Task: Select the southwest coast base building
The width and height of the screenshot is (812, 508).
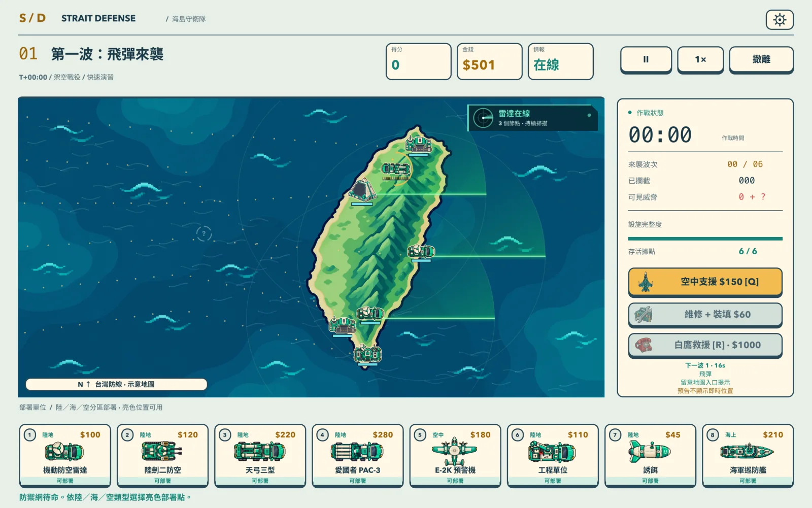Action: (x=343, y=325)
